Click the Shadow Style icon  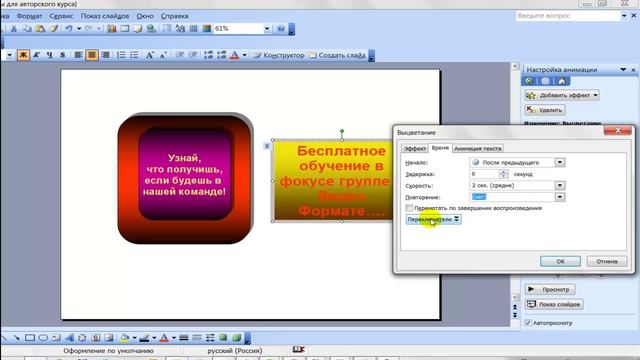pos(223,338)
